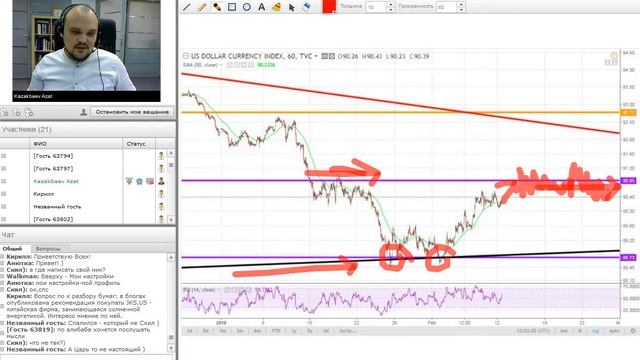Click the Go to date button

coord(347,331)
